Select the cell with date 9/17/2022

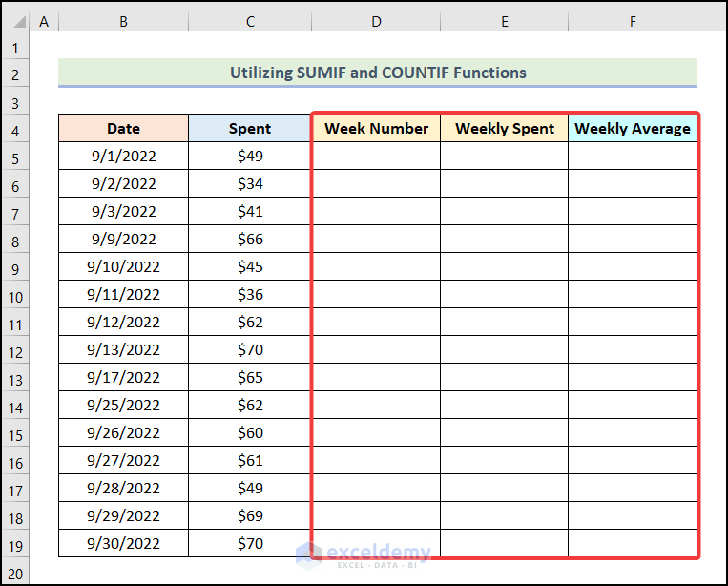pos(123,377)
